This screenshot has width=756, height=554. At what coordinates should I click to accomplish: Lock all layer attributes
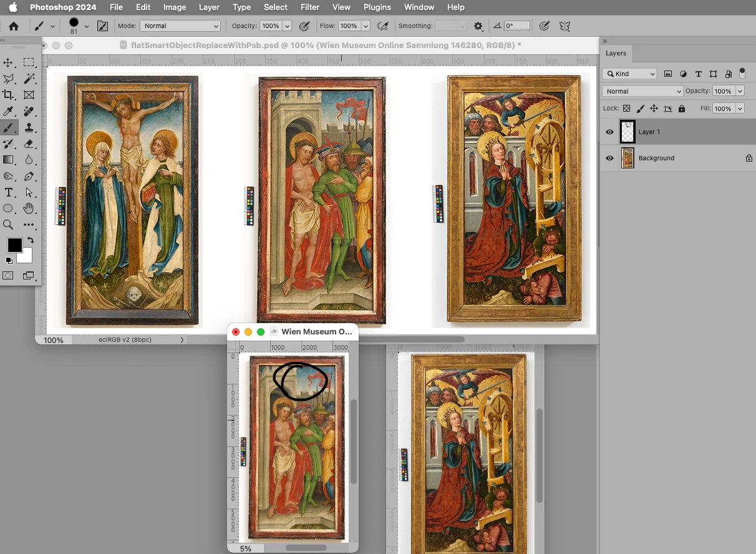coord(682,109)
